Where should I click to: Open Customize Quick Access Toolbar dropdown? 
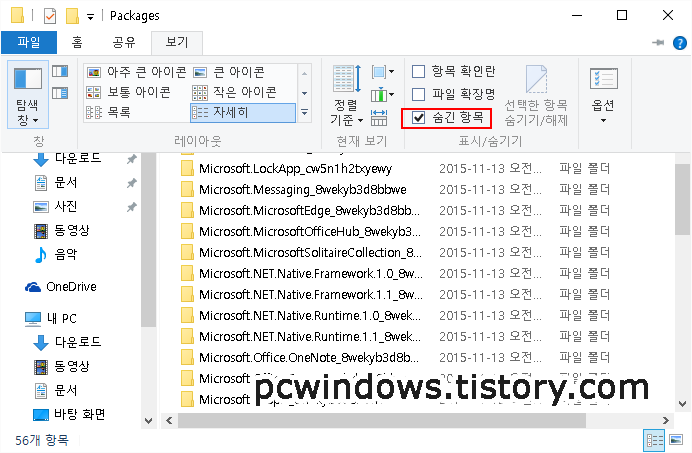click(90, 17)
